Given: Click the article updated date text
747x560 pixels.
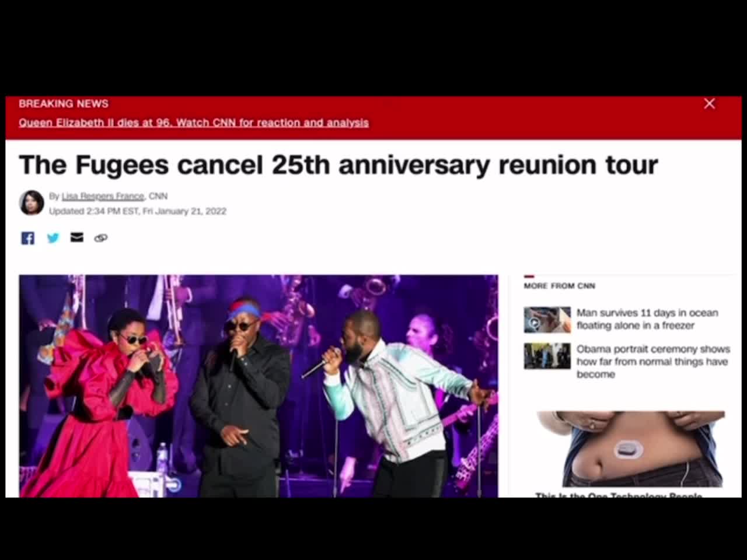Looking at the screenshot, I should (138, 211).
